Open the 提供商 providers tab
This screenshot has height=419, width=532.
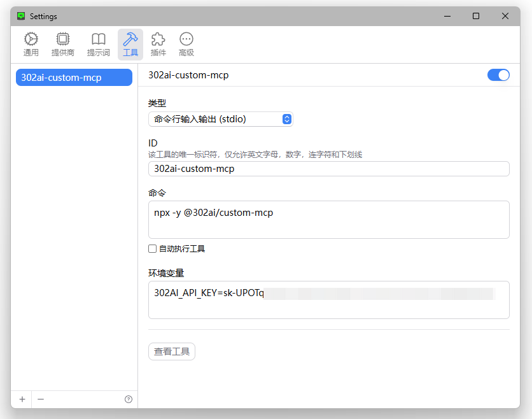(63, 45)
